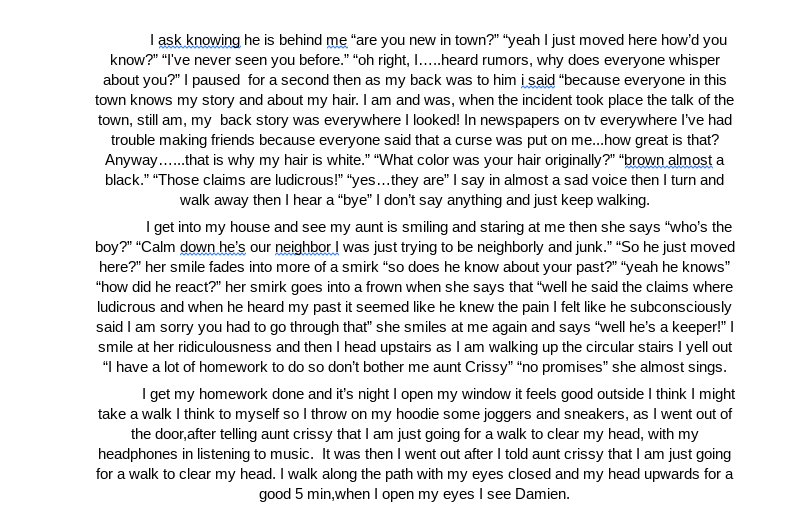Click the underlined "brown almost" text
Image resolution: width=810 pixels, height=511 pixels.
(x=668, y=160)
